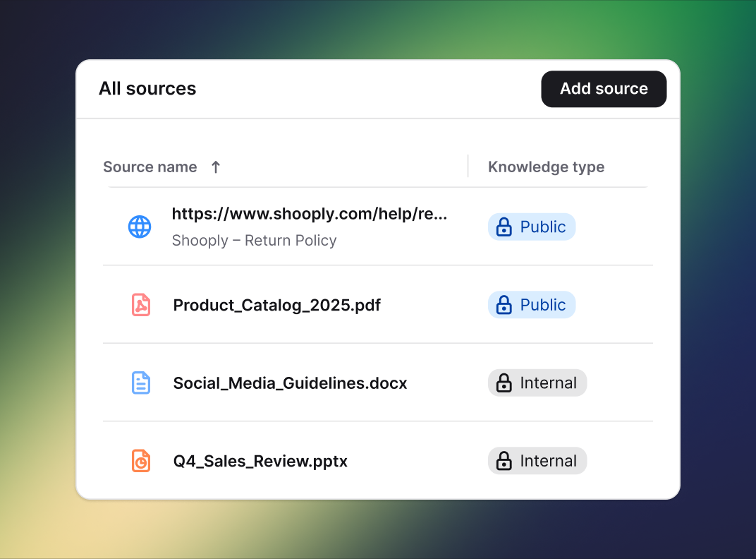Click the lock icon on the Internal badge for the docx
Viewport: 756px width, 559px height.
tap(504, 383)
